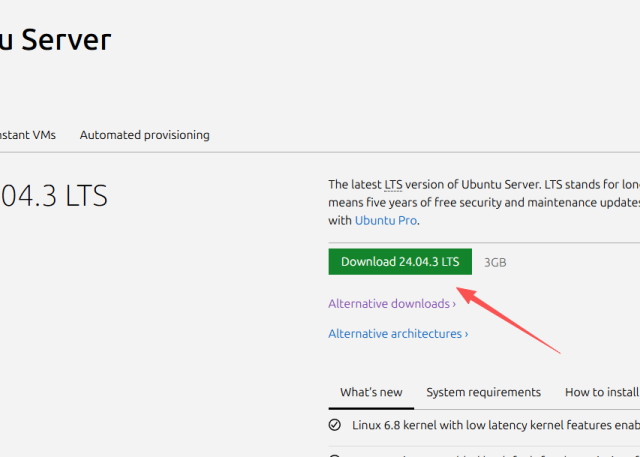The height and width of the screenshot is (457, 640).
Task: Click the 04.3 LTS version heading
Action: click(x=53, y=196)
